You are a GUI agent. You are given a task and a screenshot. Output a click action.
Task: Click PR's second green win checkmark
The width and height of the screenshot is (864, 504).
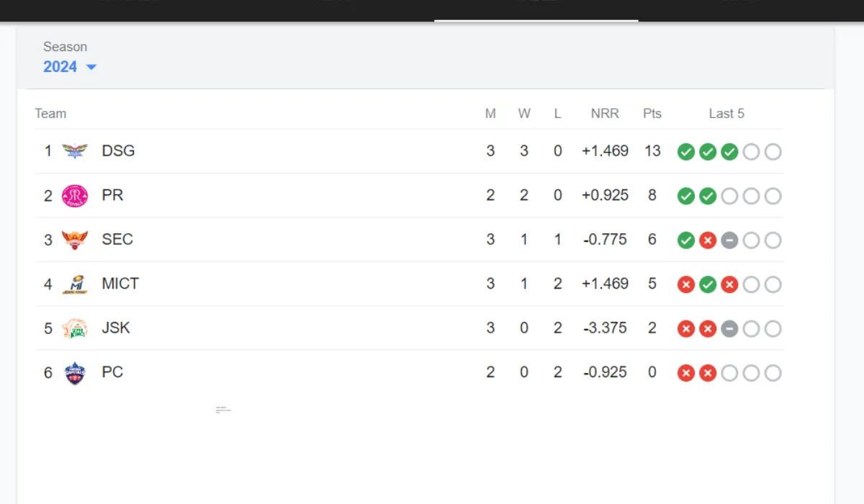708,197
